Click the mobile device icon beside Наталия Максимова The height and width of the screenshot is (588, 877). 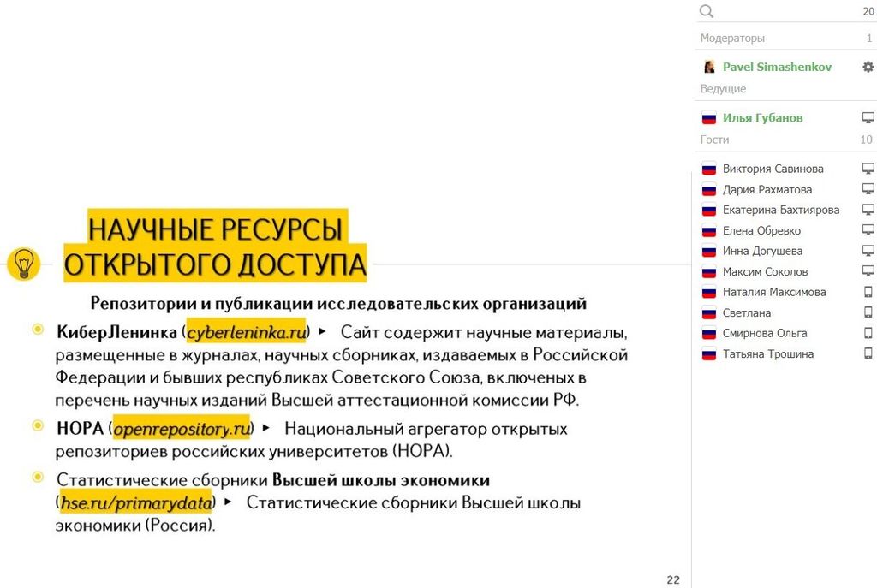click(868, 292)
